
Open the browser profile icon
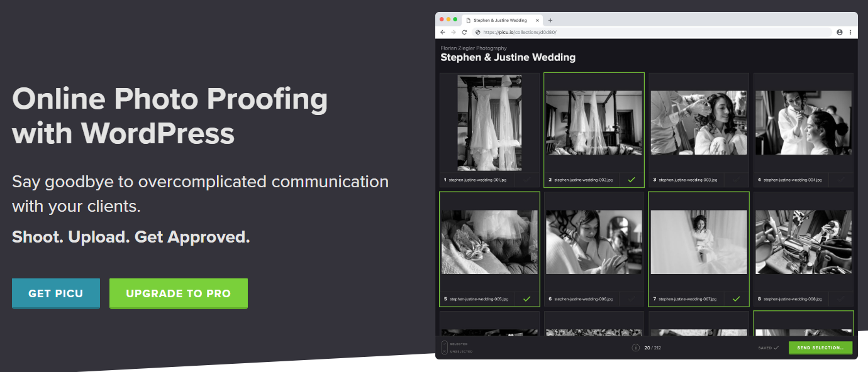839,31
